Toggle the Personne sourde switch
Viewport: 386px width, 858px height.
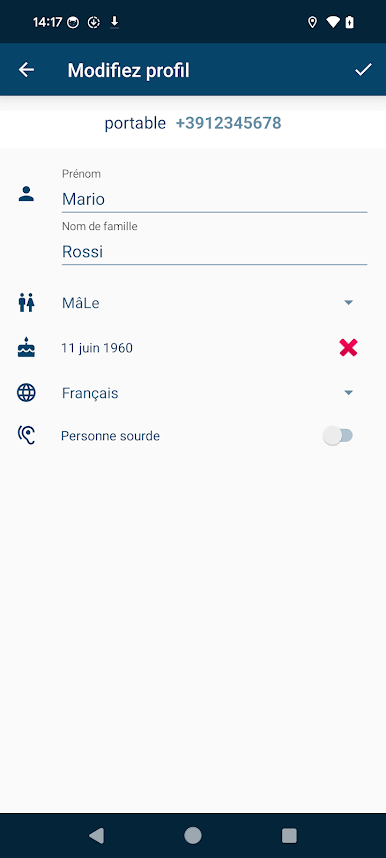pyautogui.click(x=338, y=436)
